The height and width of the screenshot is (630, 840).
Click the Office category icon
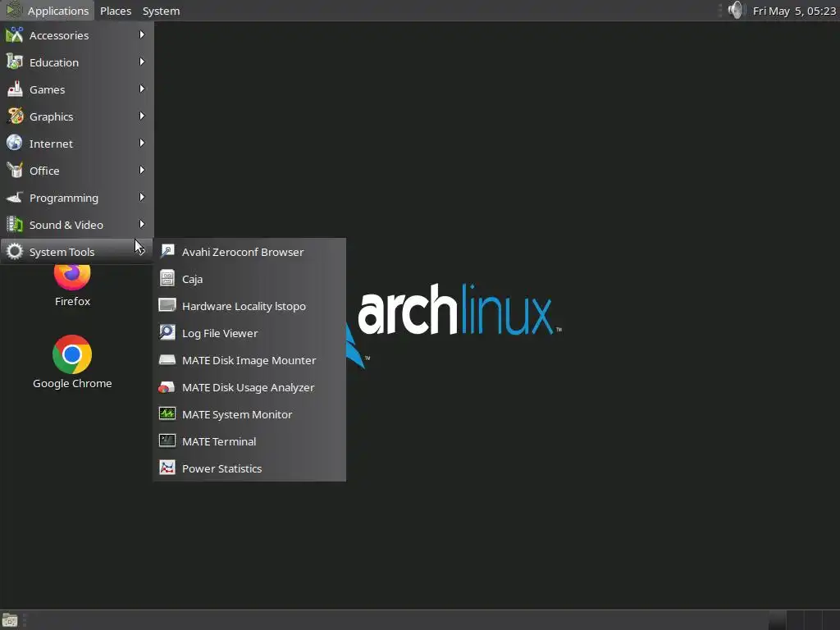15,170
